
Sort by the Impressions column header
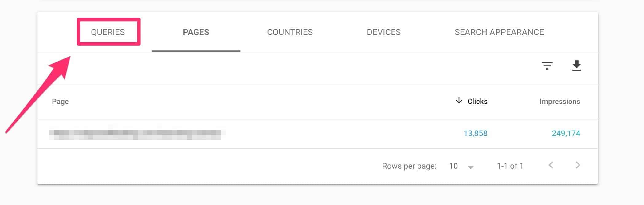[560, 101]
